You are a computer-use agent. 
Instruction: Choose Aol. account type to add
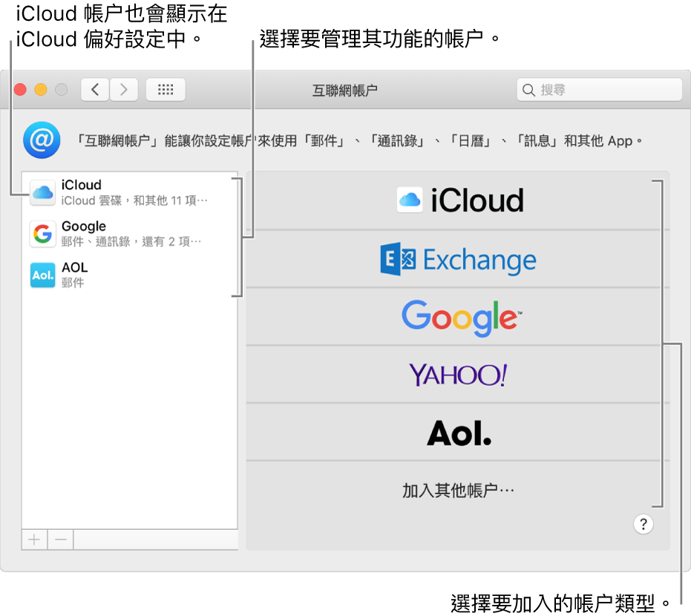pyautogui.click(x=458, y=432)
